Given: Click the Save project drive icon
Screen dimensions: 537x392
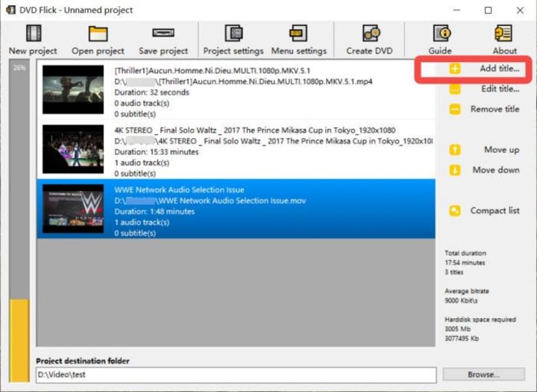Looking at the screenshot, I should (163, 33).
